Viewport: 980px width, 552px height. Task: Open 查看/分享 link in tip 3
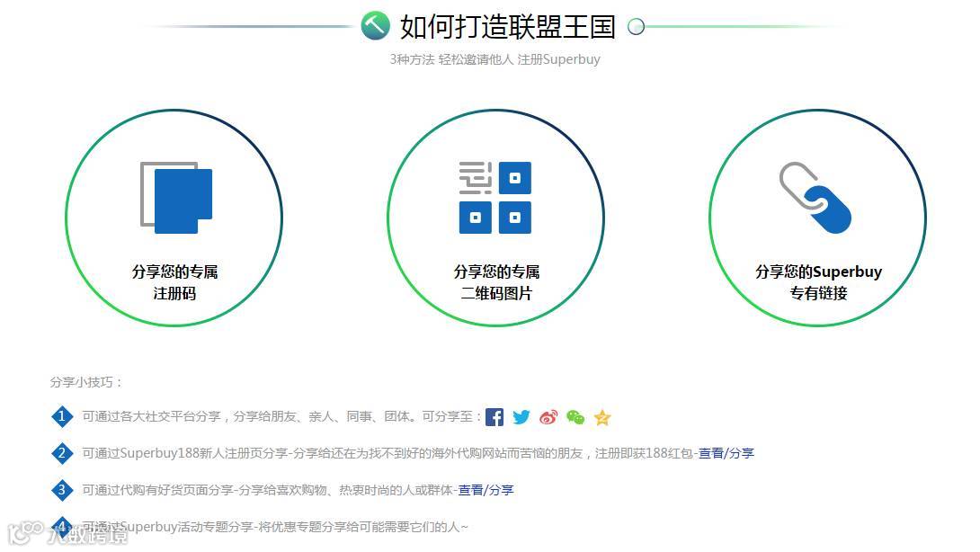click(486, 489)
